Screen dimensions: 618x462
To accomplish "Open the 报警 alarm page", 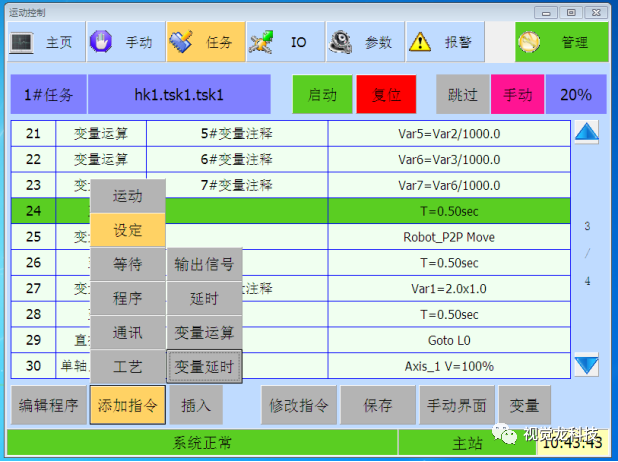I will click(x=444, y=43).
